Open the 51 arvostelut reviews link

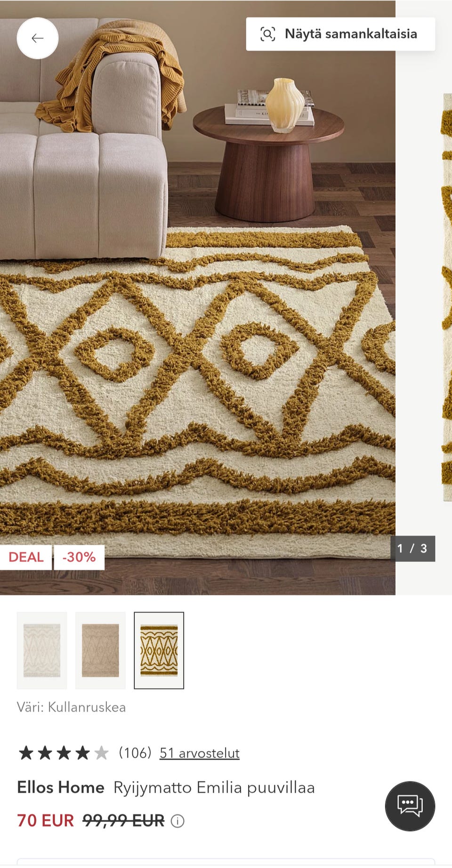200,753
